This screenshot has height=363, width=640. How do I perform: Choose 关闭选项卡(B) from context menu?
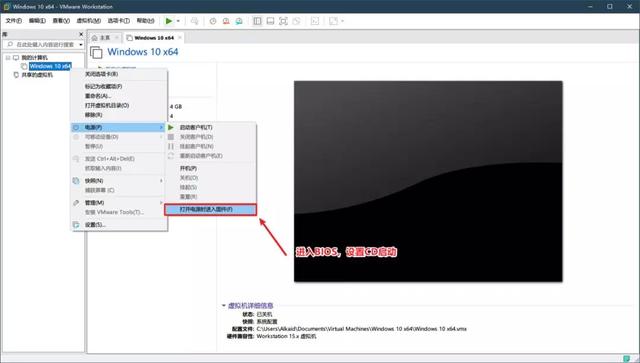tap(119, 74)
